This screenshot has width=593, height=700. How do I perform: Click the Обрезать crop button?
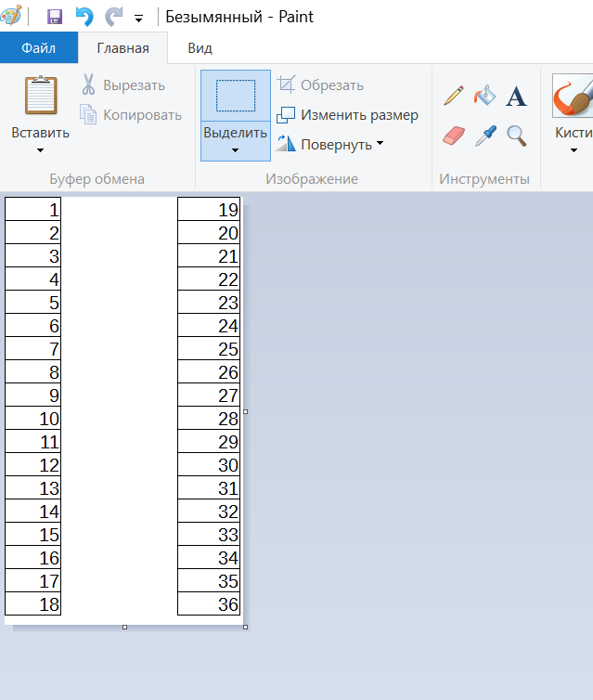(x=320, y=84)
